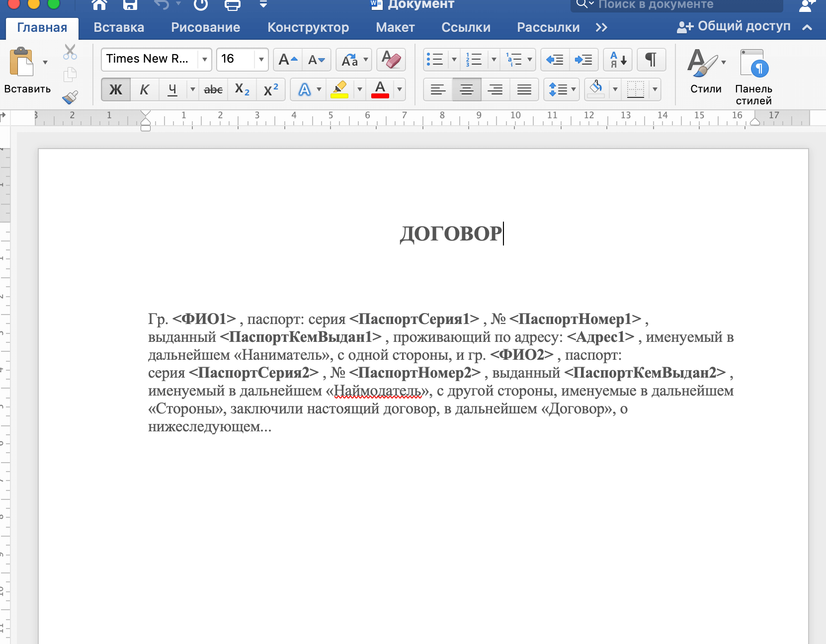Collapse the ribbon with chevron

coord(808,28)
